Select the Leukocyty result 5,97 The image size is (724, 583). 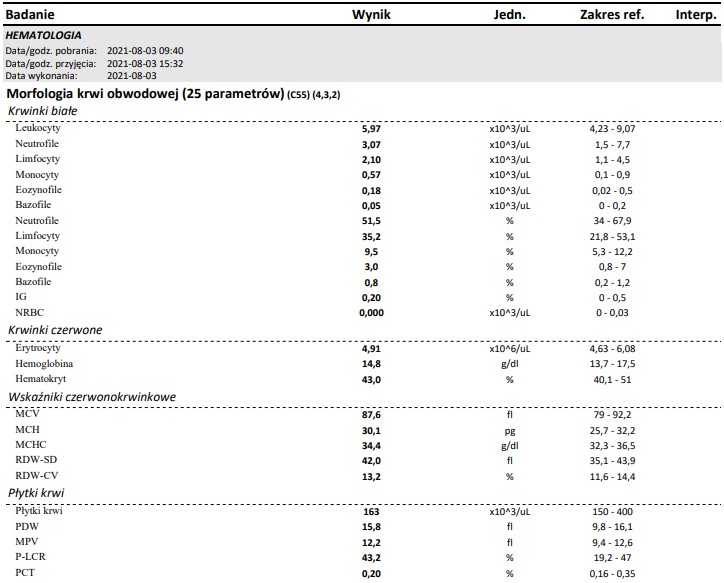click(371, 129)
